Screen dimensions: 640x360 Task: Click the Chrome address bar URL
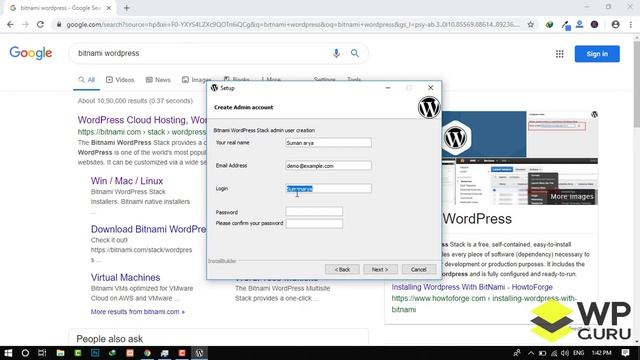(x=292, y=24)
